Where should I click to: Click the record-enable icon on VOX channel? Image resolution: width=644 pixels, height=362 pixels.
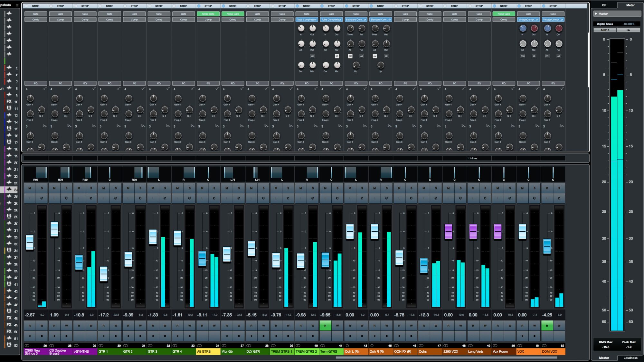535,336
